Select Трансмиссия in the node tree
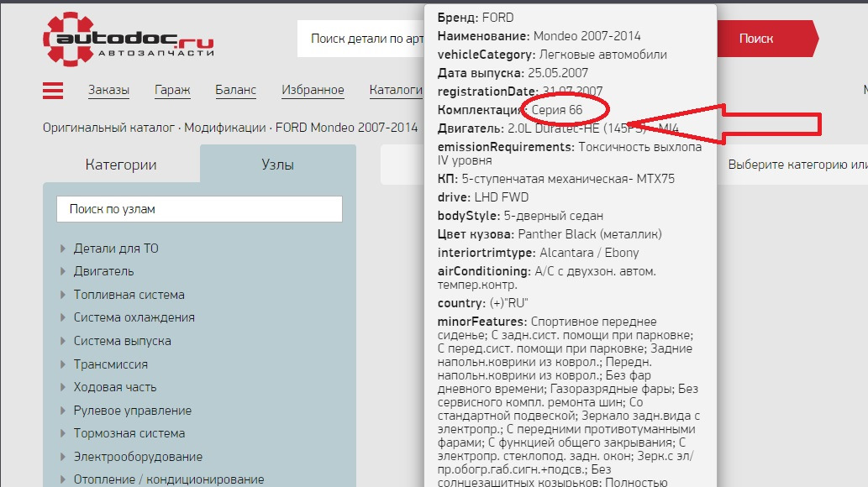 click(110, 364)
